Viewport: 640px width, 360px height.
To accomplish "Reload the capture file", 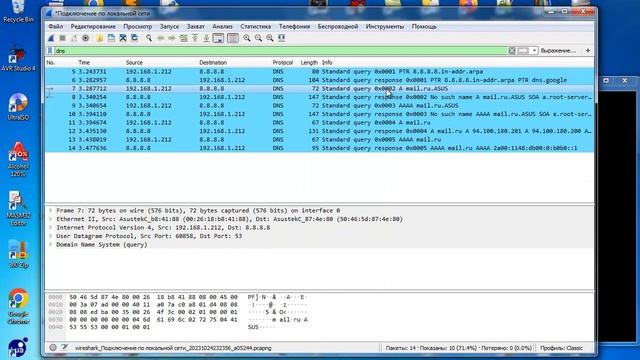I will pyautogui.click(x=134, y=38).
